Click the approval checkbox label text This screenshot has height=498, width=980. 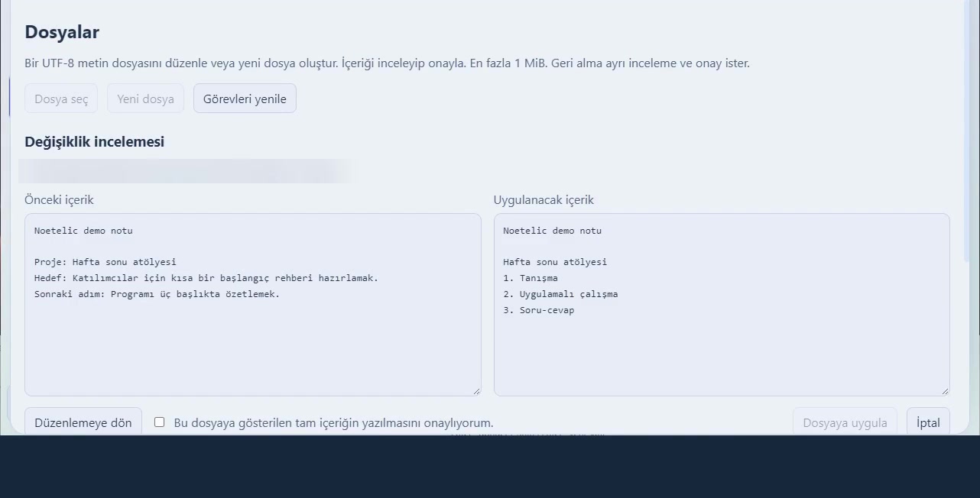pyautogui.click(x=333, y=422)
